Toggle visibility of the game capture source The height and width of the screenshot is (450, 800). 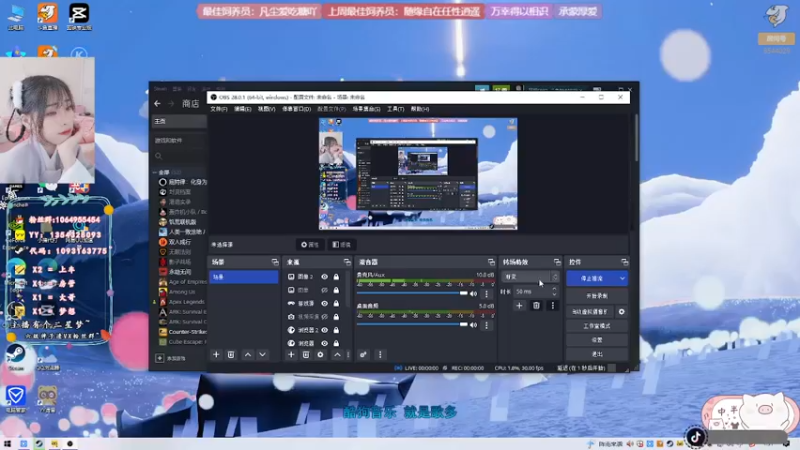pos(324,303)
